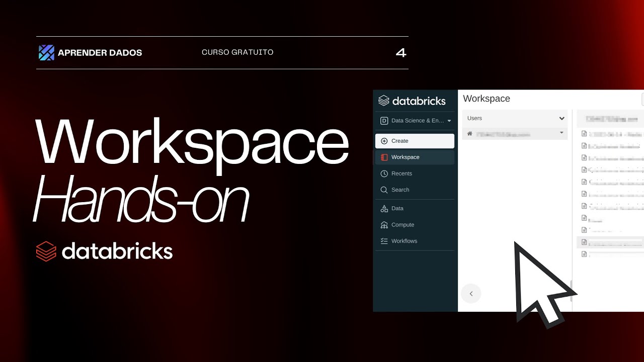This screenshot has height=362, width=644.
Task: Click the Aprender Dados logo
Action: 91,53
